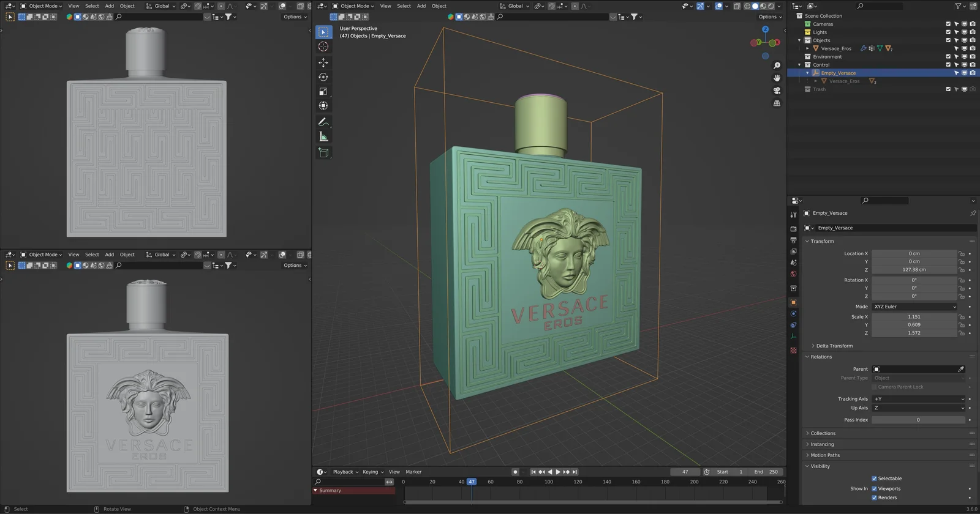Collapse the Objects collection in outliner
The height and width of the screenshot is (514, 980).
coord(799,40)
